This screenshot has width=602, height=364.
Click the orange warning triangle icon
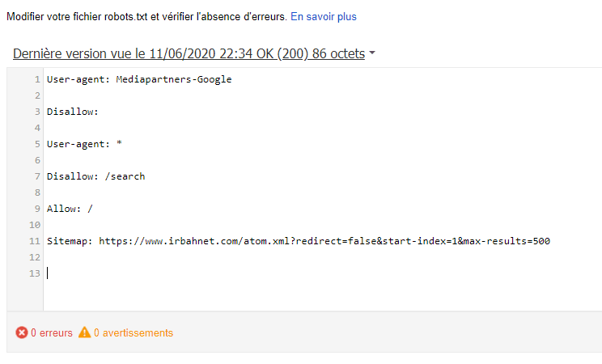pos(84,332)
